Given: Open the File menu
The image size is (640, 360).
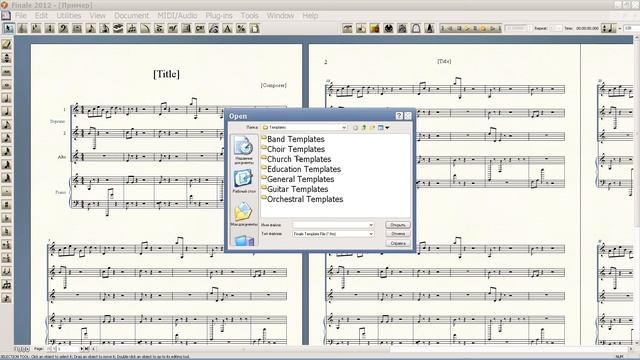Looking at the screenshot, I should point(20,16).
